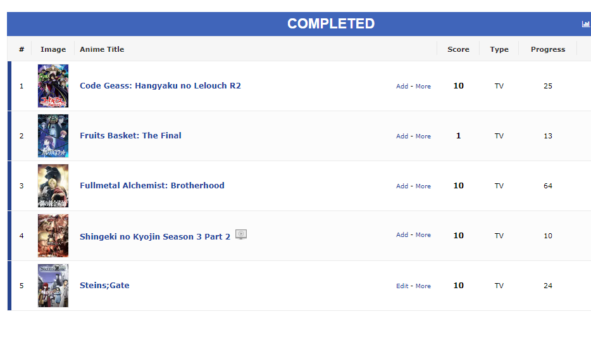Open Fruits Basket The Final cover image
The image size is (591, 364).
pos(53,136)
